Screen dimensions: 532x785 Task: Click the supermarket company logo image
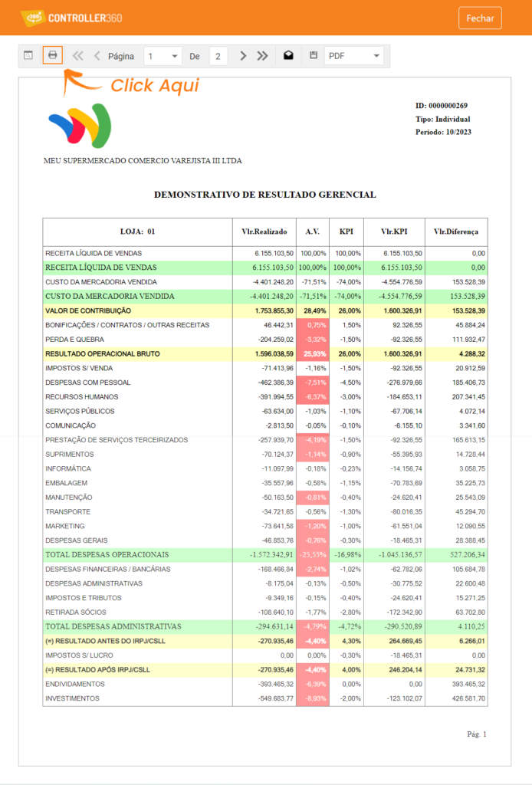point(80,126)
